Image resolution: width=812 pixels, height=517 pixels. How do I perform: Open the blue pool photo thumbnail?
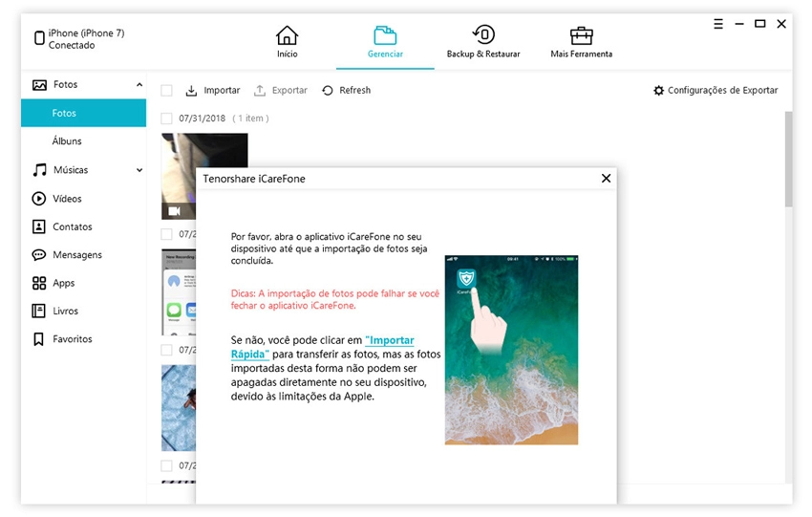179,408
